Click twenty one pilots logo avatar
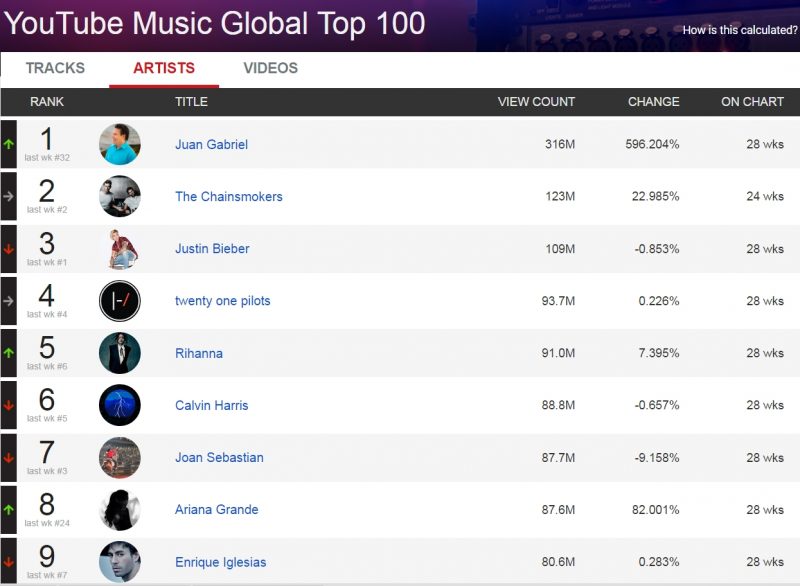Viewport: 800px width, 586px height. (120, 301)
